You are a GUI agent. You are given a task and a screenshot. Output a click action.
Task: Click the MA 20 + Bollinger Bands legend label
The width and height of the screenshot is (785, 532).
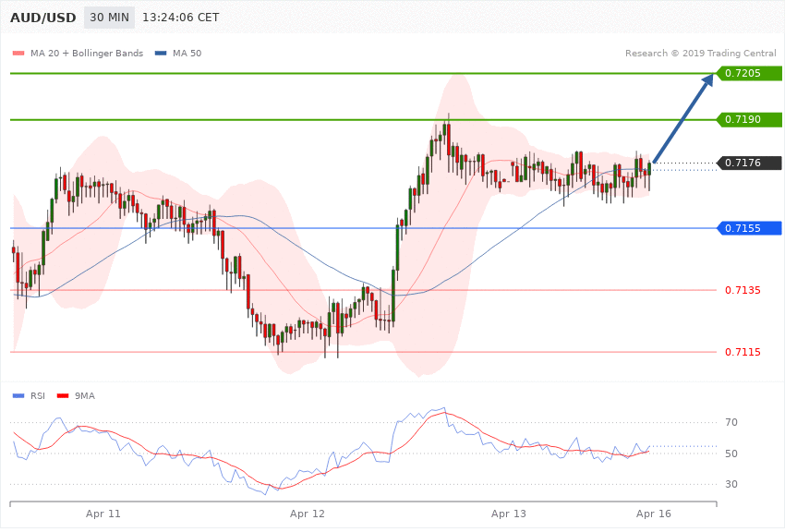(x=87, y=53)
